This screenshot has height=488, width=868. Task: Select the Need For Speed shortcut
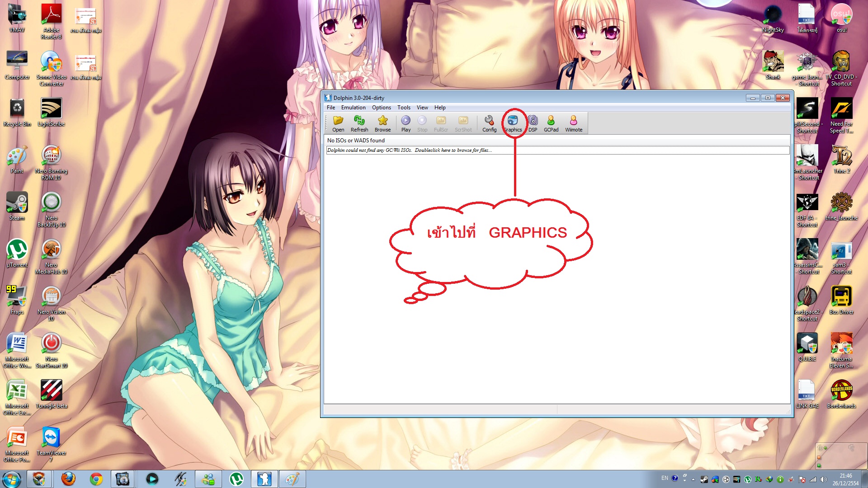pyautogui.click(x=842, y=115)
